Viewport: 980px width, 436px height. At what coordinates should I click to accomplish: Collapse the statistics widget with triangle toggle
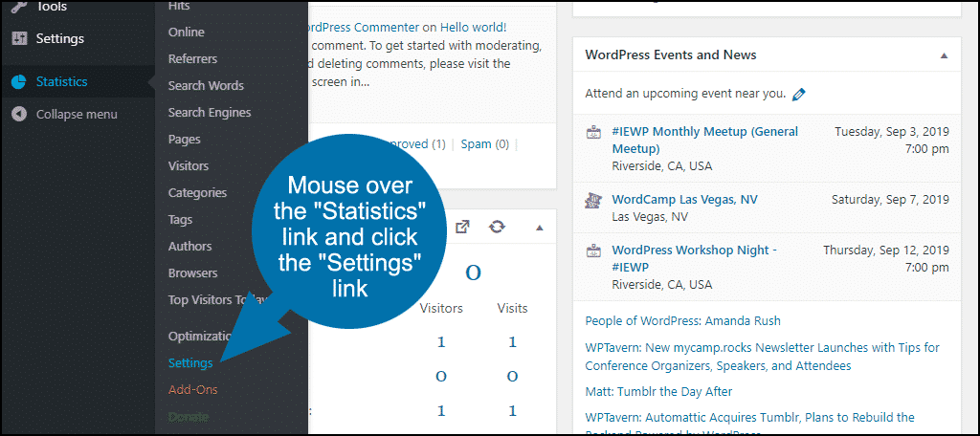540,228
